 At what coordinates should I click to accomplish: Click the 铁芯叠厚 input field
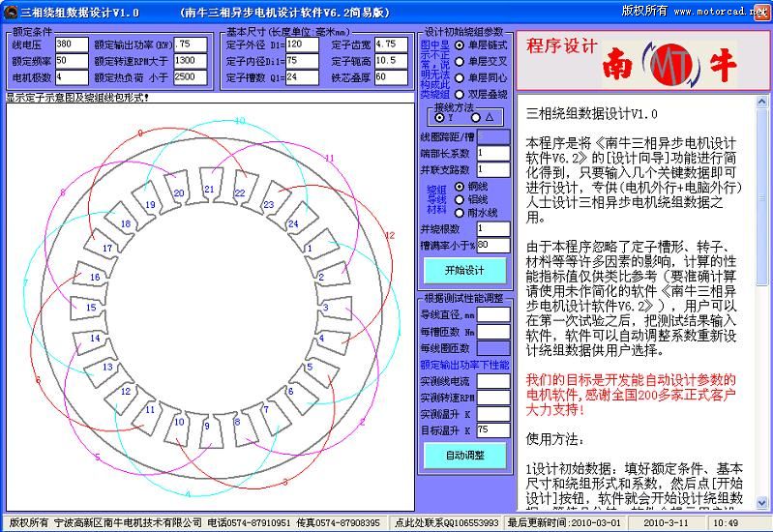391,77
